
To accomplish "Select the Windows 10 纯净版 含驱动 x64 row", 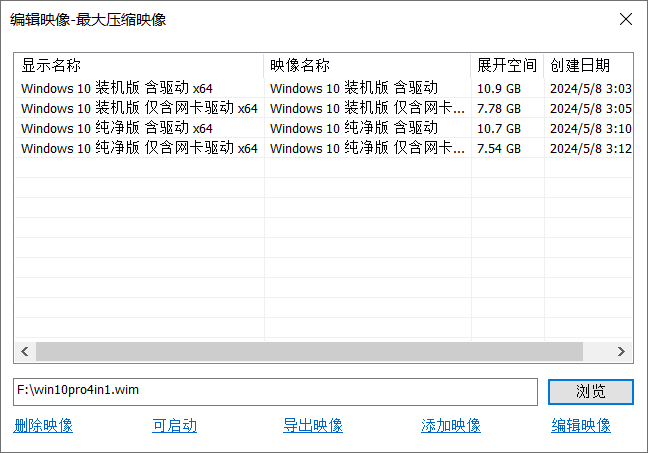I will [117, 128].
